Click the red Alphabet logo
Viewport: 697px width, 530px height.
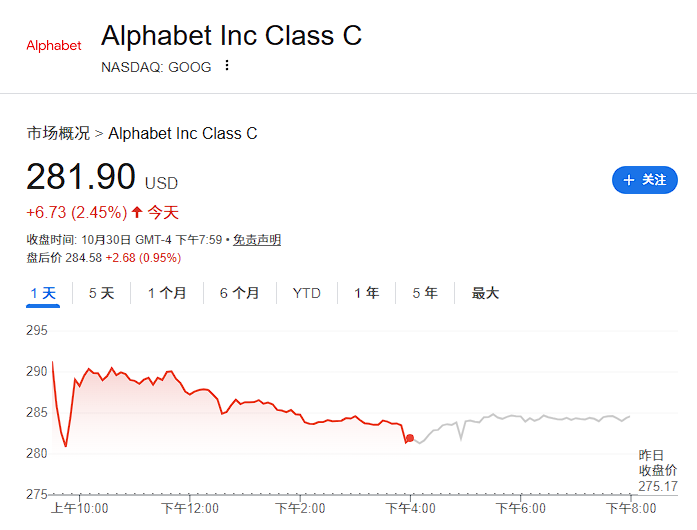(x=54, y=46)
